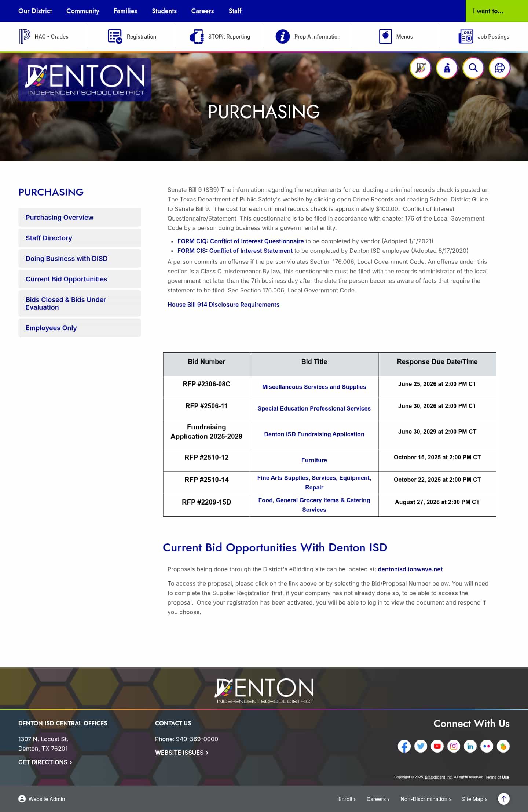Click bid number "RFP #2306-08C"
Viewport: 528px width, 812px height.
[x=206, y=384]
